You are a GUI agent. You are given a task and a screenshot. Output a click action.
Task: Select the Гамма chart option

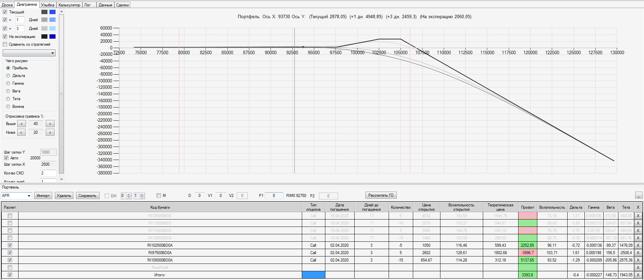click(x=8, y=83)
